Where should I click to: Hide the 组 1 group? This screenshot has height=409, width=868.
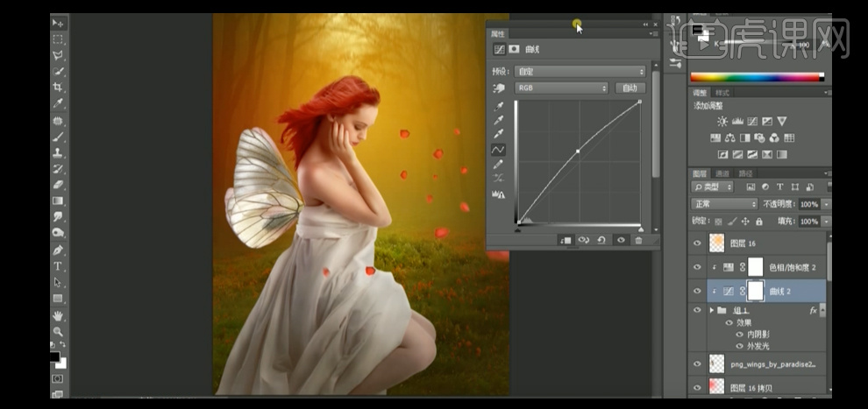[698, 310]
